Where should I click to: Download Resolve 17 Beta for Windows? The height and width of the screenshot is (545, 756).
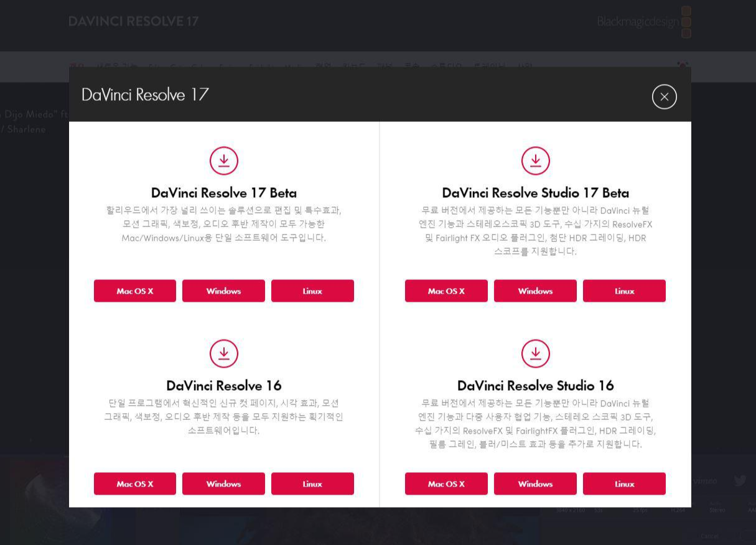tap(223, 291)
